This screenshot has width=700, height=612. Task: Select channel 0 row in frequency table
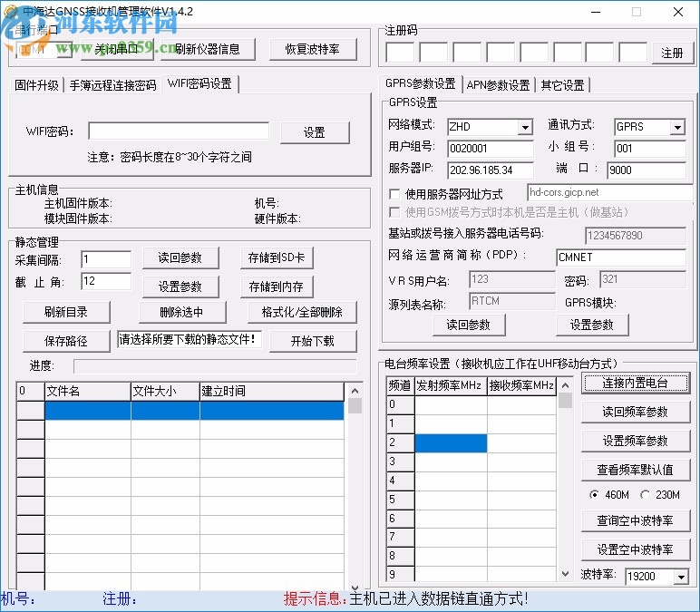(x=471, y=404)
